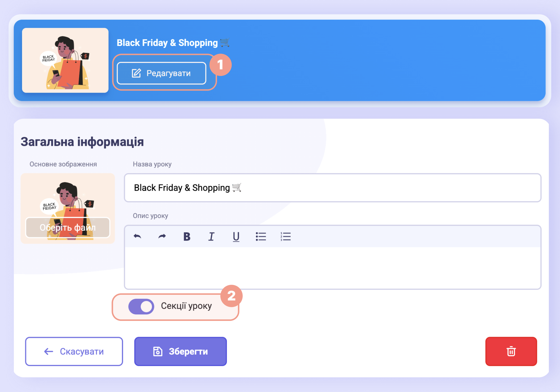This screenshot has width=560, height=392.
Task: Save the lesson with Зберегти
Action: tap(180, 351)
